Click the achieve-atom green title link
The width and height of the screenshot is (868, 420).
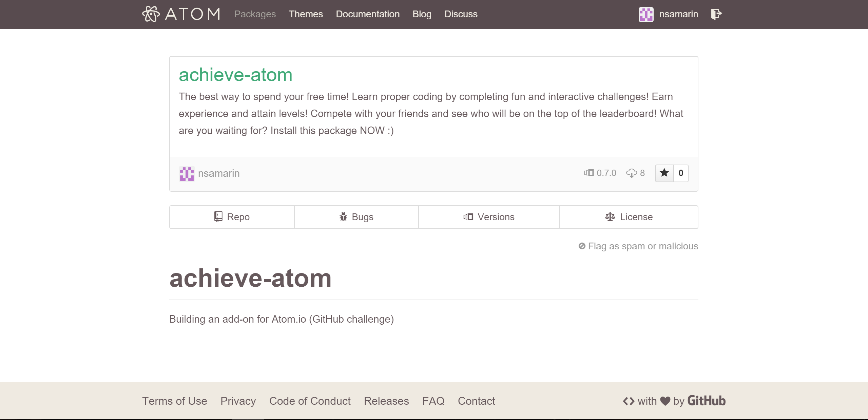235,75
